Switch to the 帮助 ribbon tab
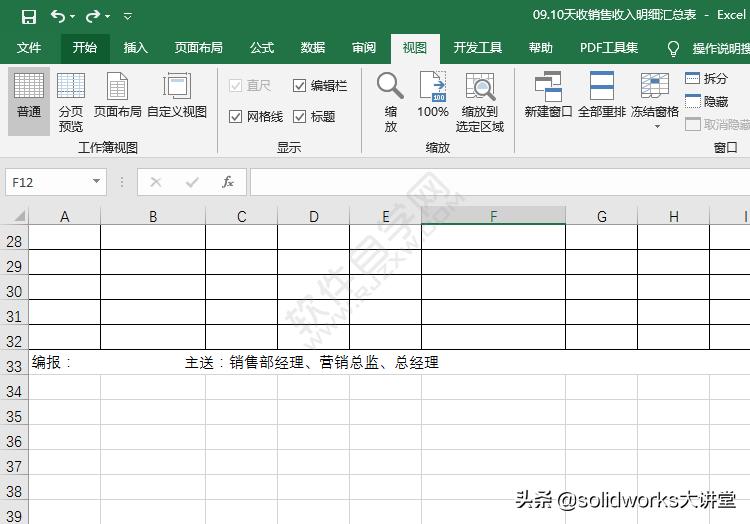Image resolution: width=750 pixels, height=524 pixels. click(x=540, y=48)
